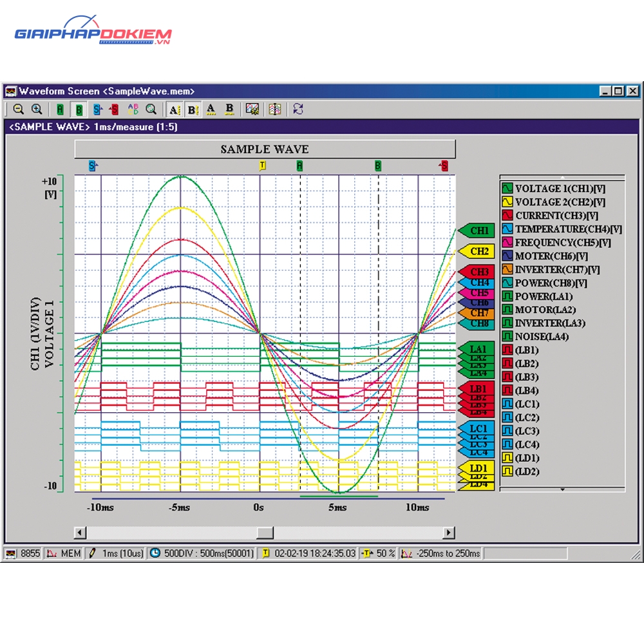
Task: Click the green LA1 logic channel tag
Action: [477, 348]
